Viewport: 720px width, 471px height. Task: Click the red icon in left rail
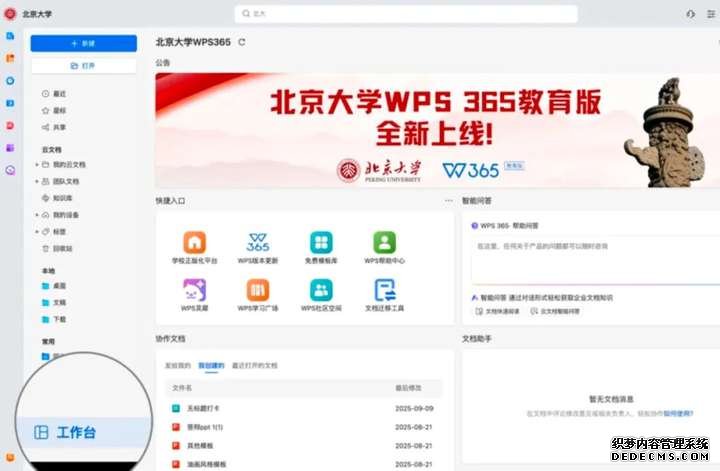click(x=10, y=126)
